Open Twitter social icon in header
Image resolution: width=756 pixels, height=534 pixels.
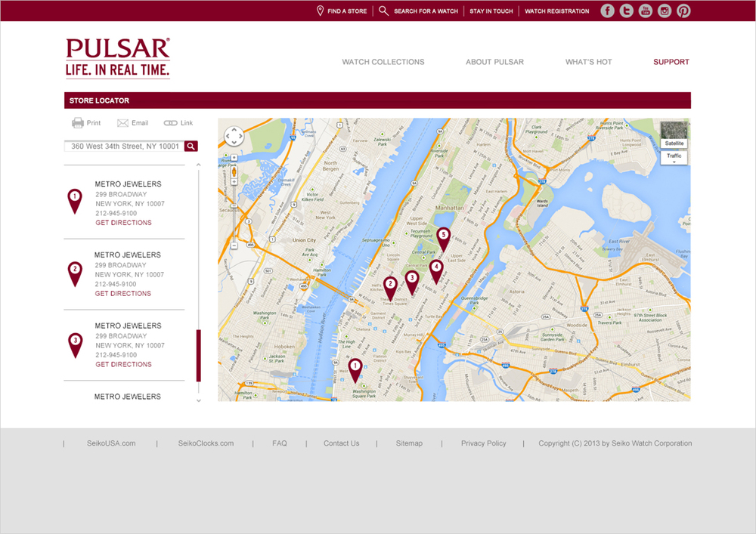(x=626, y=11)
